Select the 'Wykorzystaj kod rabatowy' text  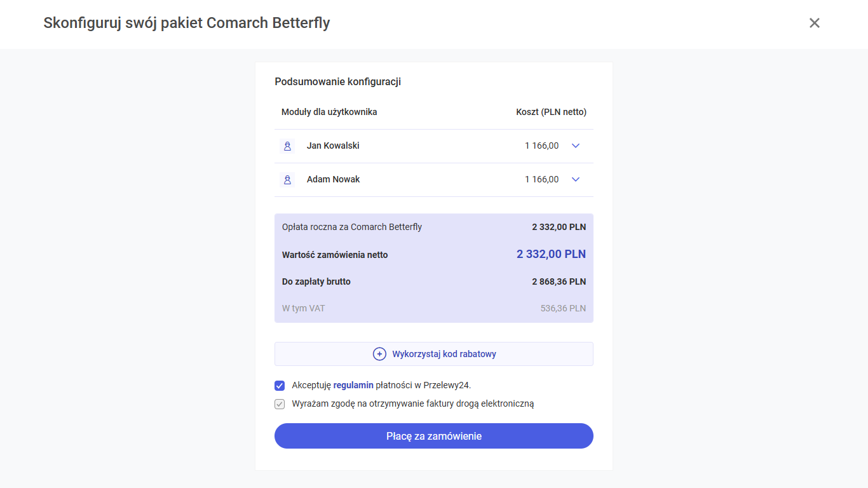pos(444,354)
